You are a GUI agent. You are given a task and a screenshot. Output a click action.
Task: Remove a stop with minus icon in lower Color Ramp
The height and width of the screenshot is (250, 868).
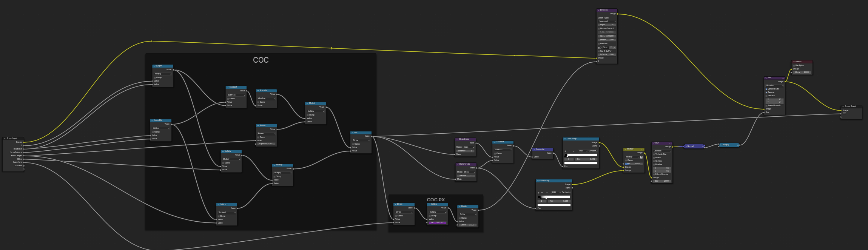click(542, 192)
